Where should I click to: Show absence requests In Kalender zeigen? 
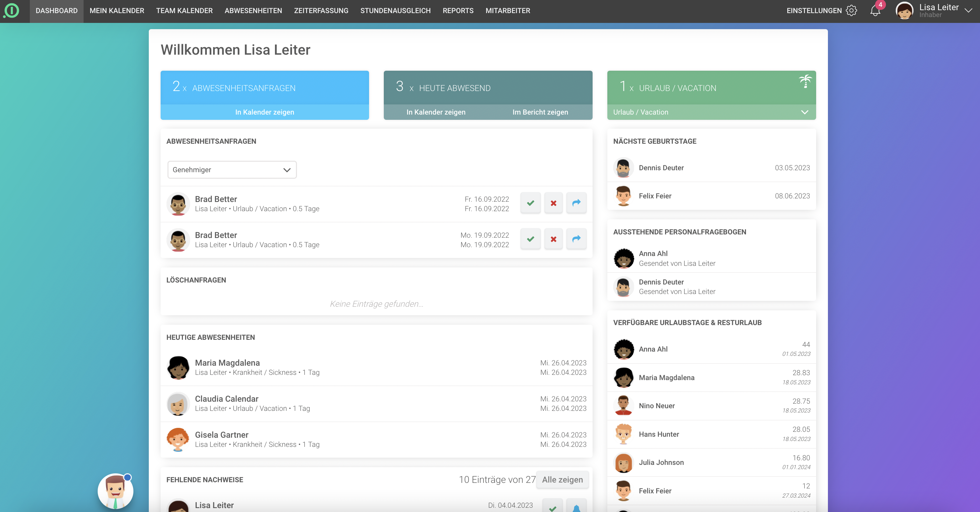pos(265,112)
